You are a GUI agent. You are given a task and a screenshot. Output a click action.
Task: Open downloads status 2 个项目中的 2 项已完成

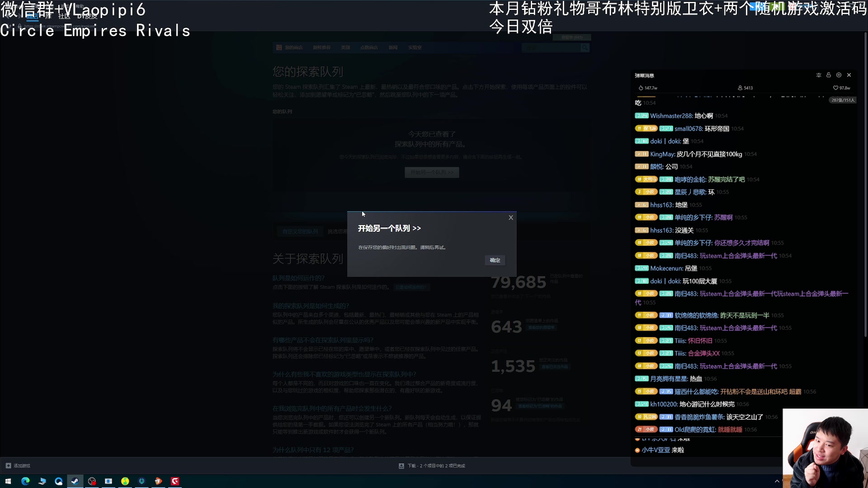pyautogui.click(x=436, y=465)
